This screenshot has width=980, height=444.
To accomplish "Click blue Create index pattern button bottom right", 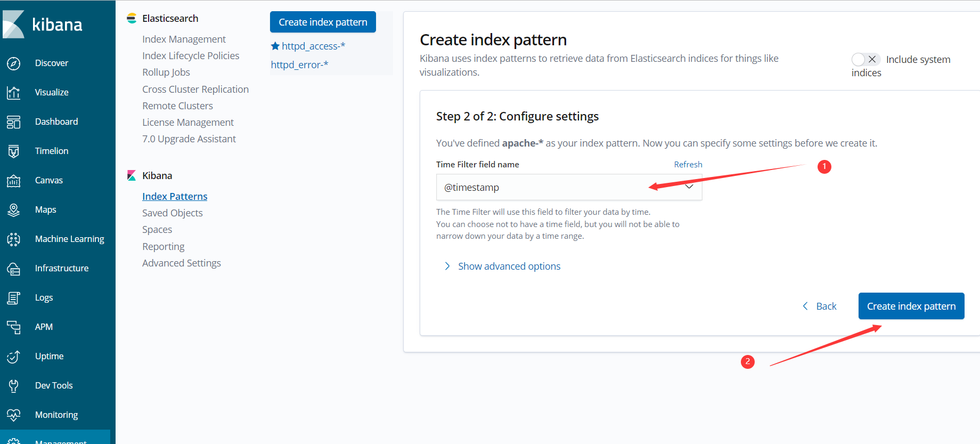I will (911, 306).
